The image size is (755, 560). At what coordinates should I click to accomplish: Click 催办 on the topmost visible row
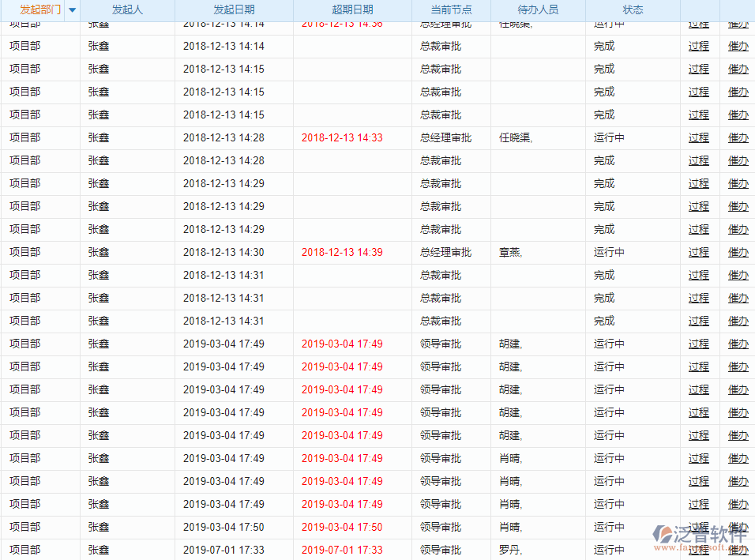(738, 23)
